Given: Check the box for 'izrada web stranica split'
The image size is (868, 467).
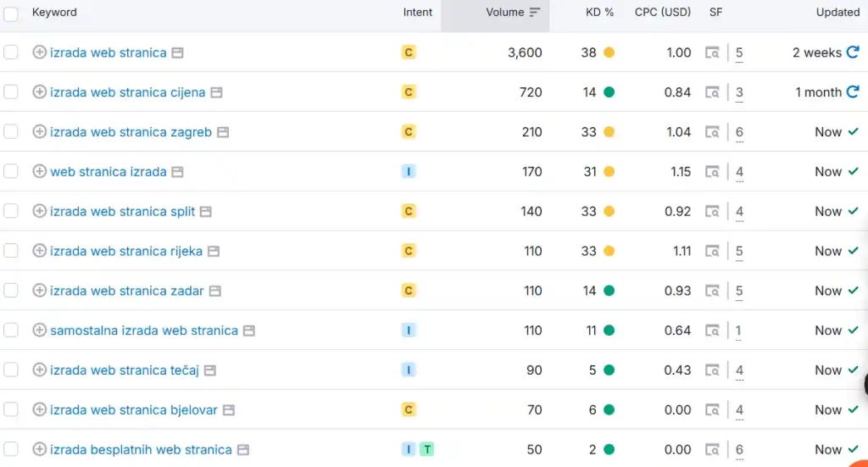Looking at the screenshot, I should pos(10,212).
